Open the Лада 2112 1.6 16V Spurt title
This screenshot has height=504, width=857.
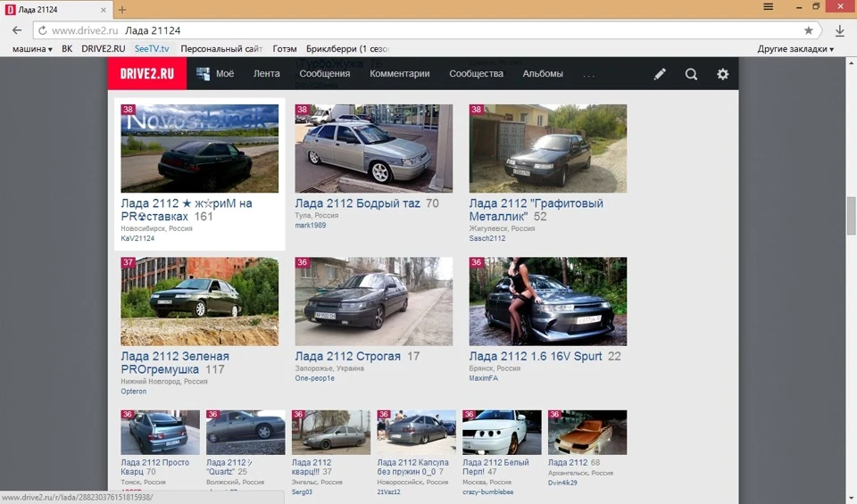pos(536,356)
